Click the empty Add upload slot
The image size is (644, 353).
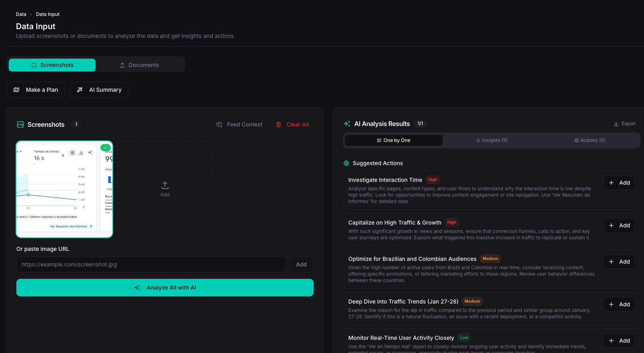[x=165, y=189]
